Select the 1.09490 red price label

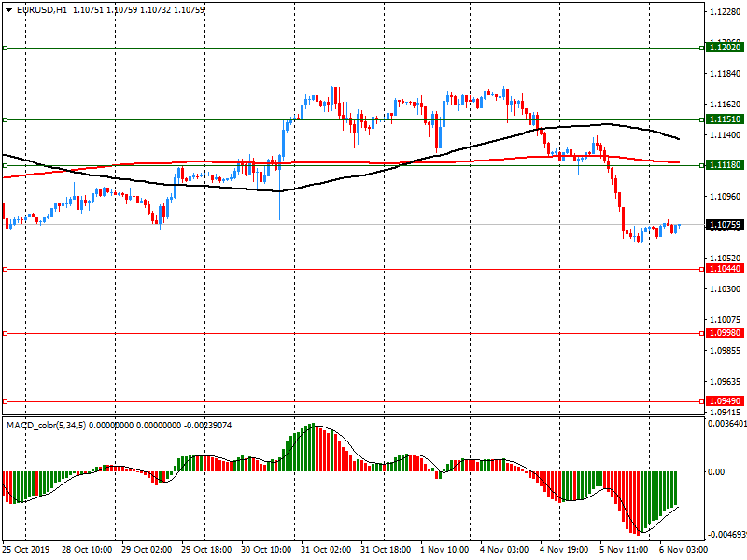(725, 402)
